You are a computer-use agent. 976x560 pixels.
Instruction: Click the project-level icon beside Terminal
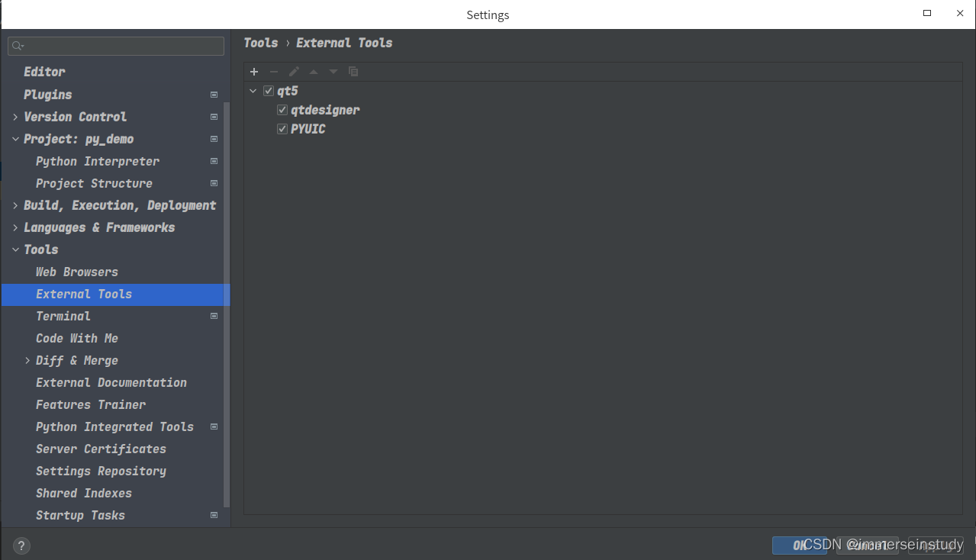coord(214,316)
